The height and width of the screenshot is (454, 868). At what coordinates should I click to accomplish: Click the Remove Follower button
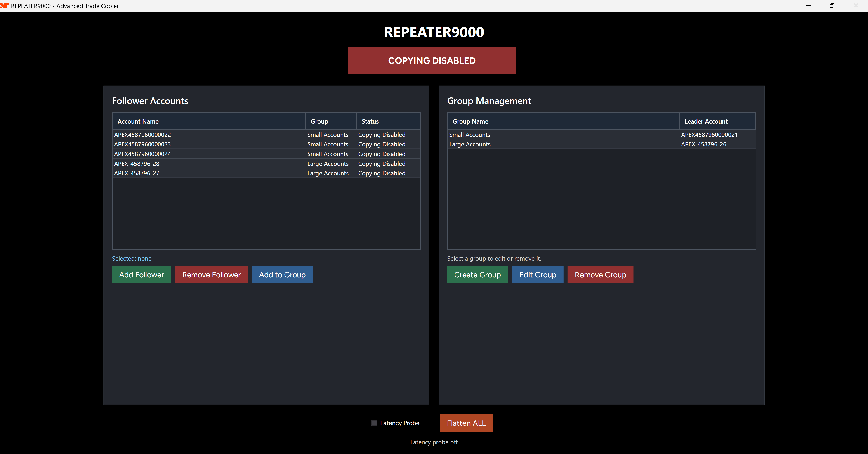pos(211,275)
